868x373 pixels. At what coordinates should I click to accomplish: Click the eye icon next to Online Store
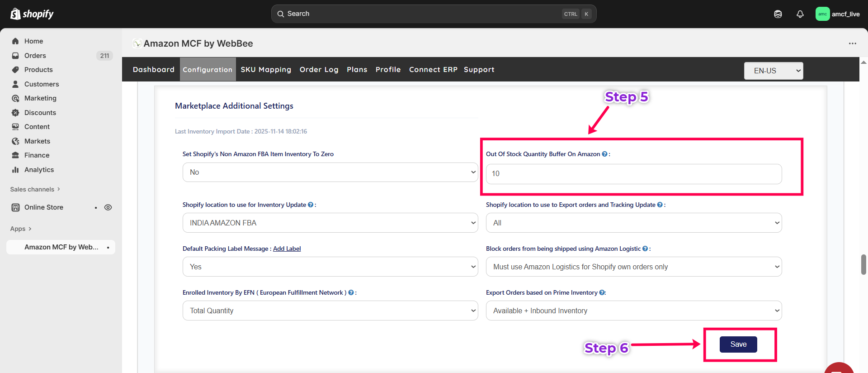coord(108,207)
